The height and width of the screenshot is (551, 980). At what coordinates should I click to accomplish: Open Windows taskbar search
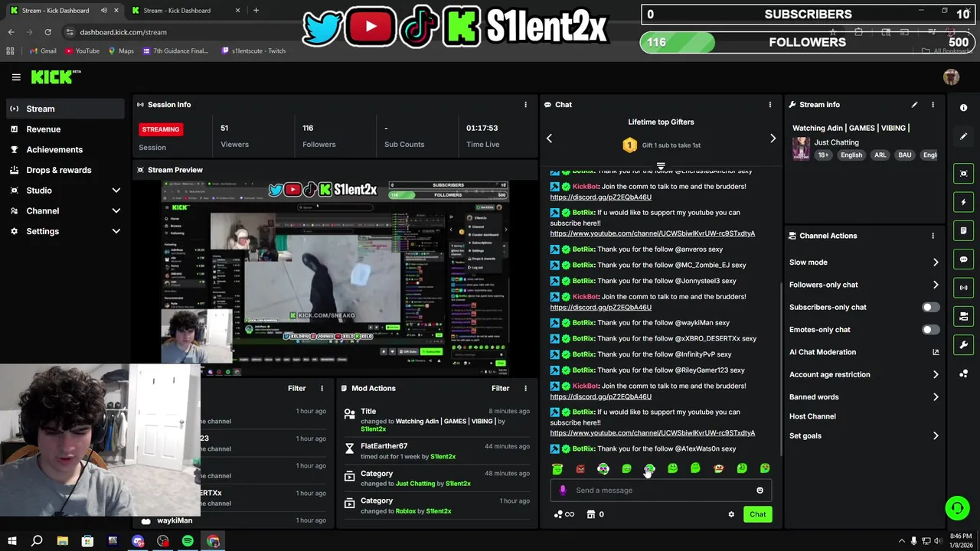(x=37, y=541)
